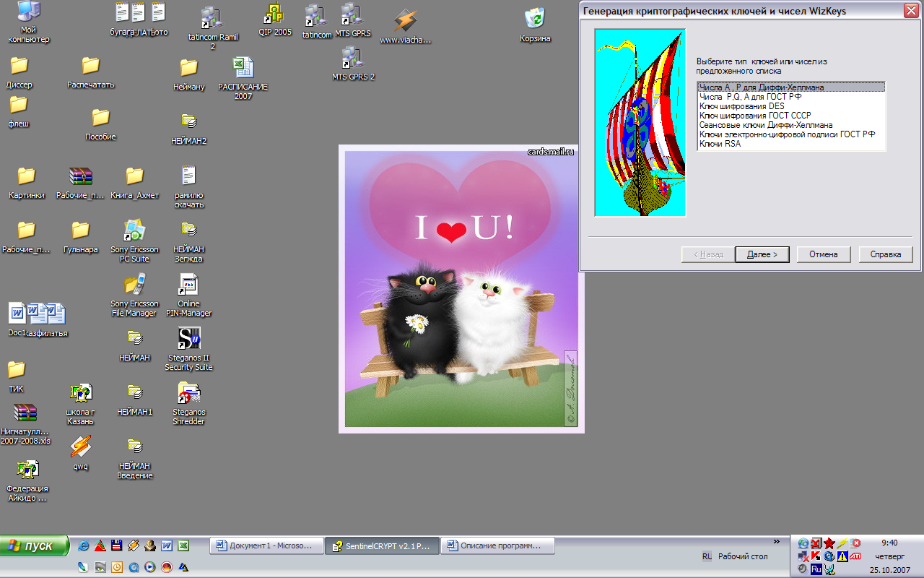The width and height of the screenshot is (924, 578).
Task: Select the 'ТИК' folder icon
Action: click(16, 377)
